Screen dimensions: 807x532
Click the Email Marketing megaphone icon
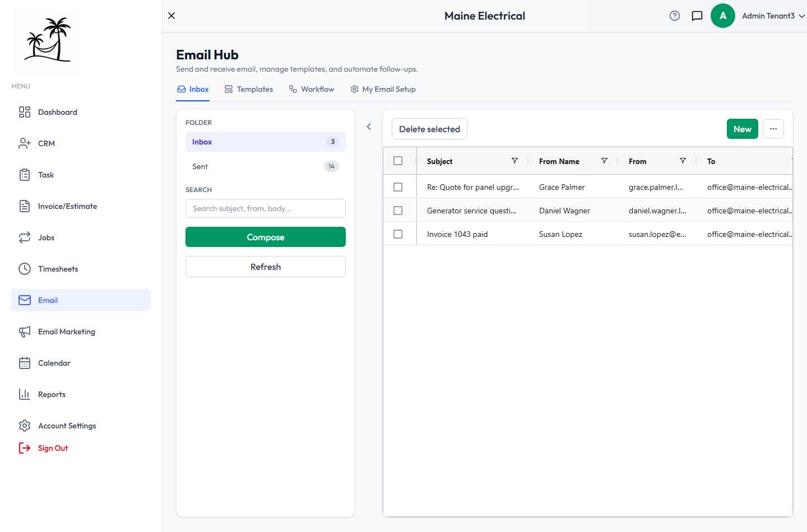click(25, 332)
